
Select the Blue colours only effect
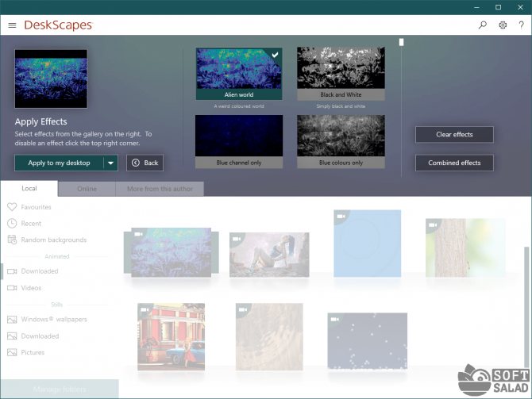click(341, 141)
